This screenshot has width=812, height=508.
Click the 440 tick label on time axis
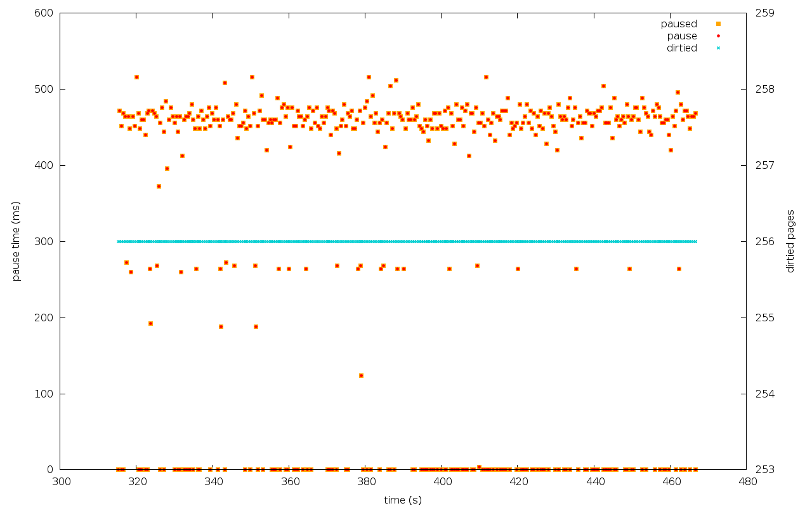pos(596,482)
